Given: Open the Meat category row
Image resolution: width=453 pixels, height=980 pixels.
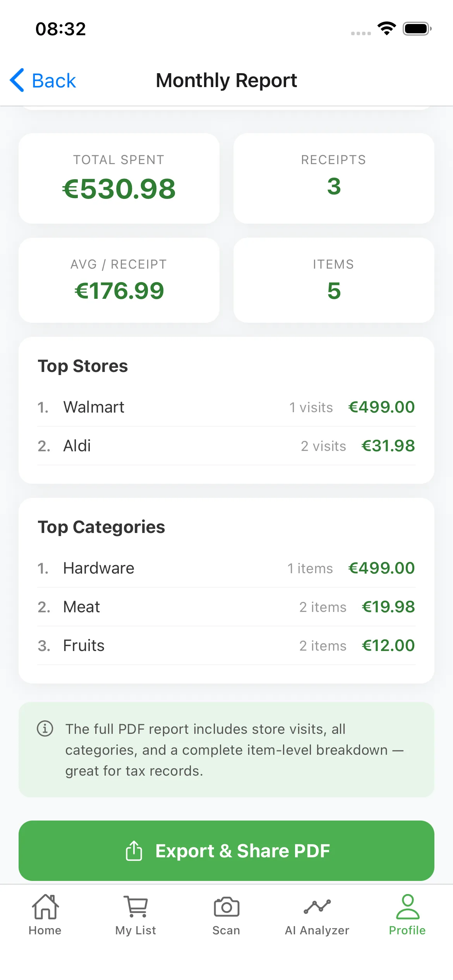Looking at the screenshot, I should tap(226, 607).
